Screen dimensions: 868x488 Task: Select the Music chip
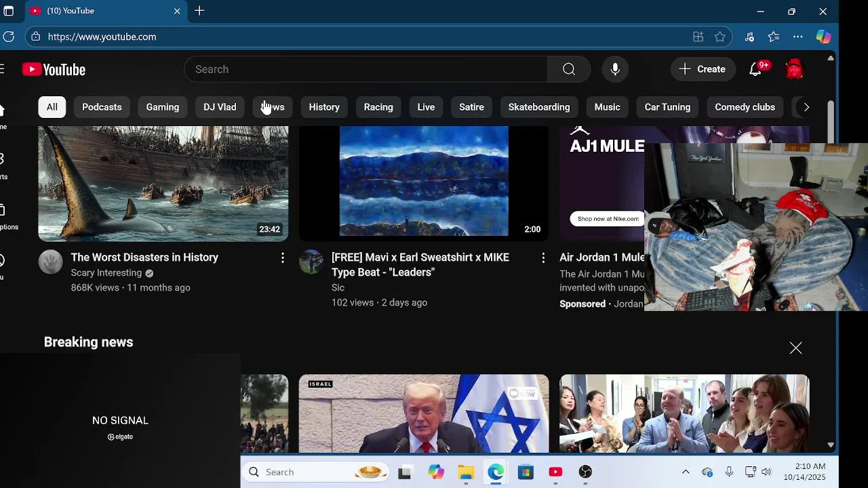click(608, 107)
